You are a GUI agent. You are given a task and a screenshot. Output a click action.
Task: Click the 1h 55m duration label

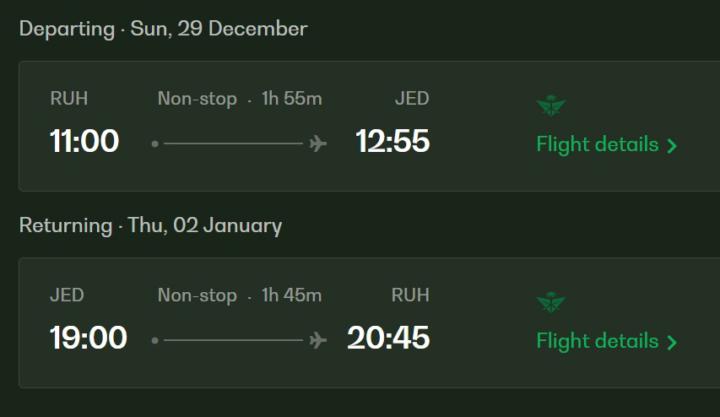coord(291,99)
